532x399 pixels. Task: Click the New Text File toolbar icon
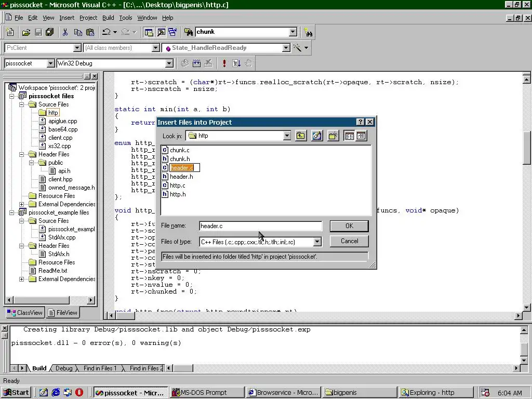10,32
